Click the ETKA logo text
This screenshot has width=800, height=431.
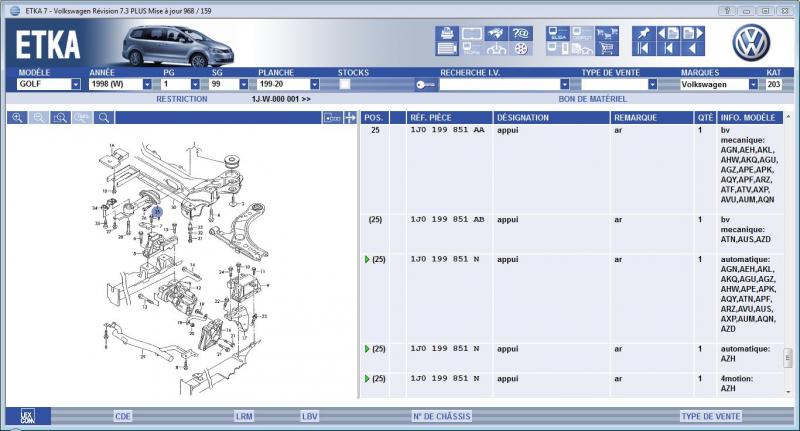(48, 45)
